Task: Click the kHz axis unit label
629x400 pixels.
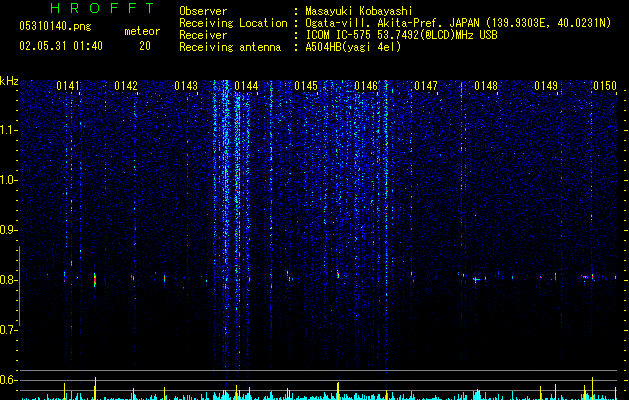Action: [9, 81]
